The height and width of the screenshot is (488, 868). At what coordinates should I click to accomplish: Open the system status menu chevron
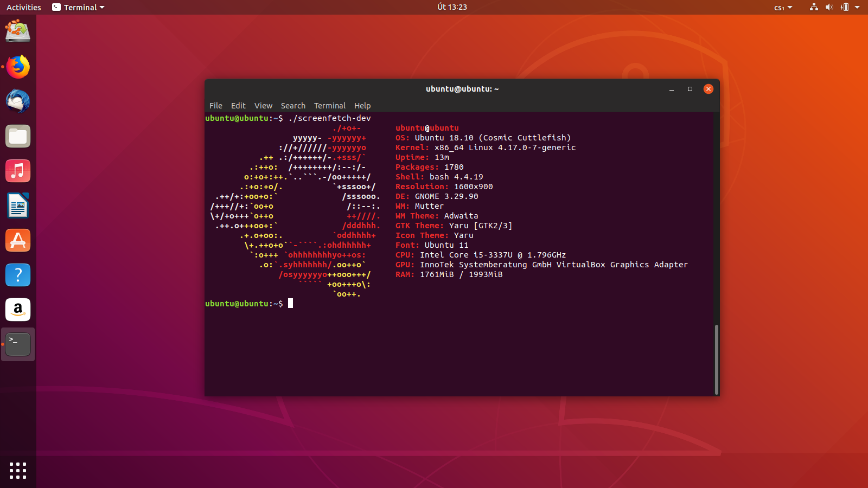[857, 7]
